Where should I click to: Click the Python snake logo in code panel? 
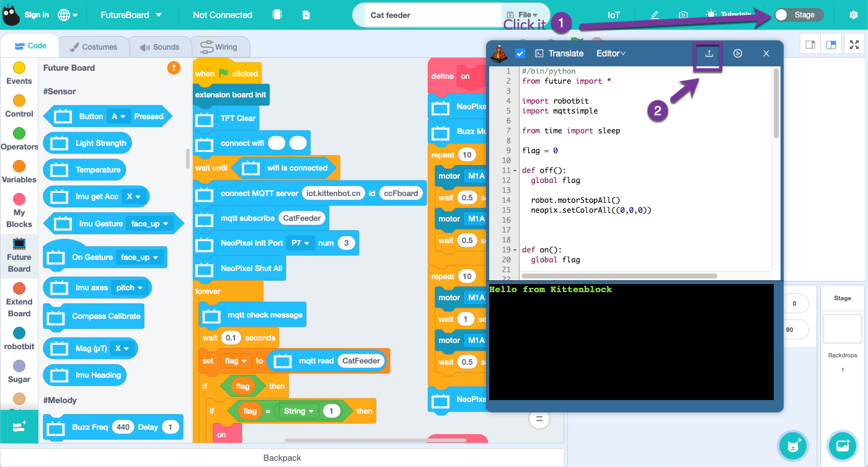click(x=498, y=54)
